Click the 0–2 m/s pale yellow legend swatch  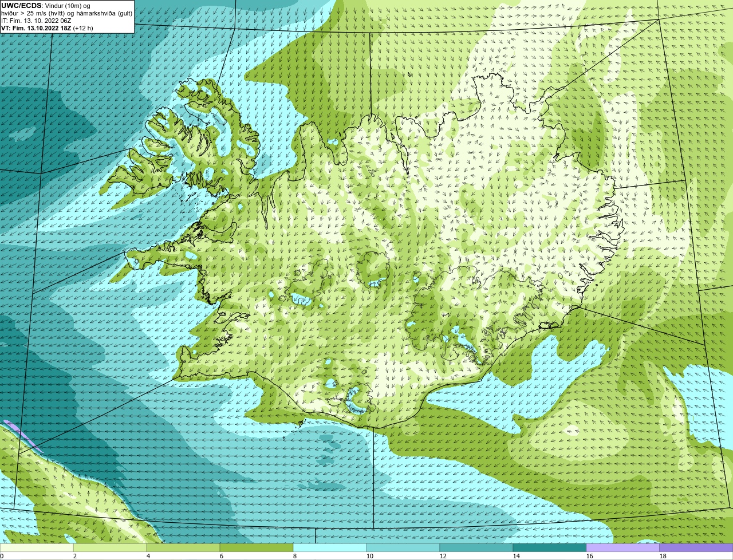tap(37, 548)
